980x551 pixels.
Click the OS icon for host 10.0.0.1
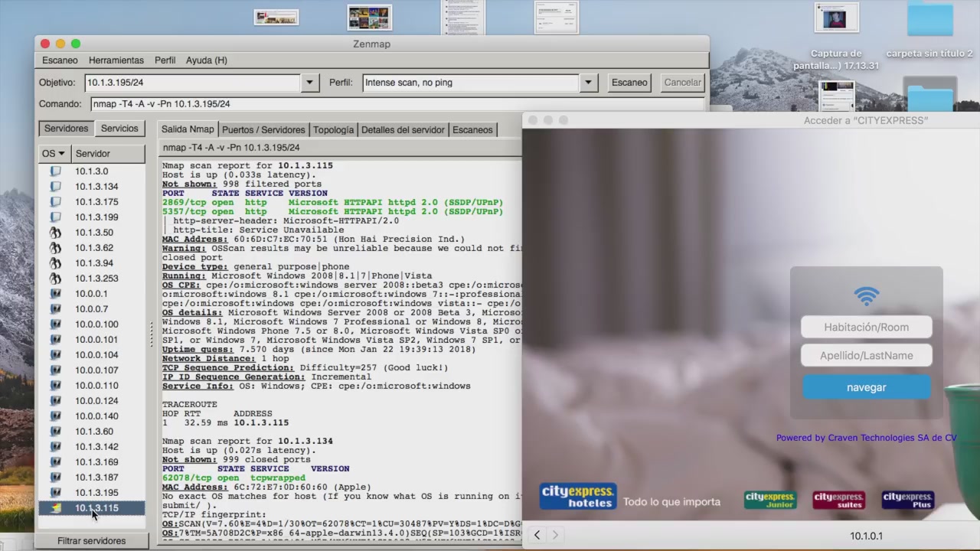[x=55, y=294]
